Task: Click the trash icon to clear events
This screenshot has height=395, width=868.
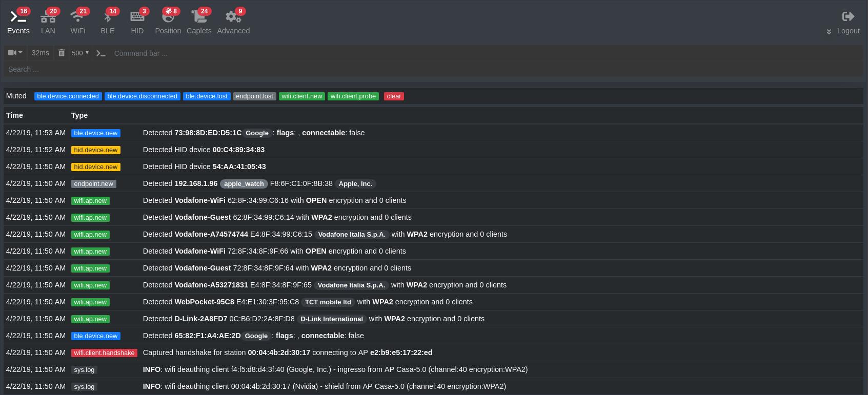Action: pyautogui.click(x=62, y=53)
